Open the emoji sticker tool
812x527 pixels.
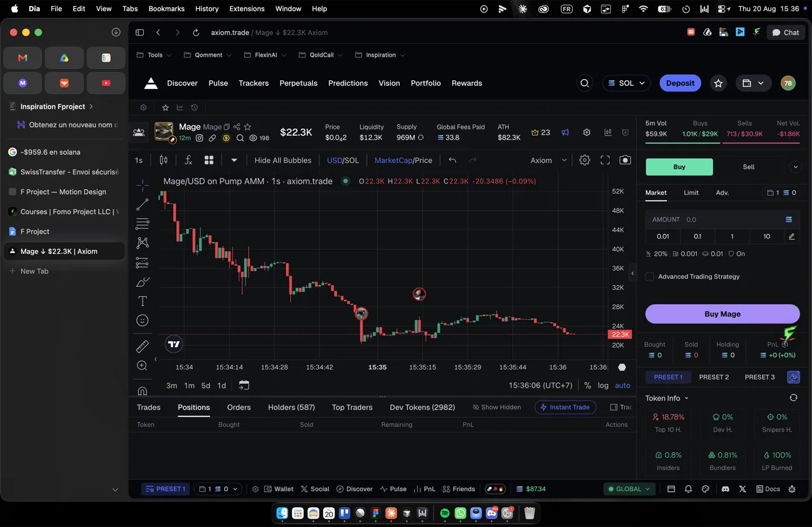pyautogui.click(x=142, y=320)
